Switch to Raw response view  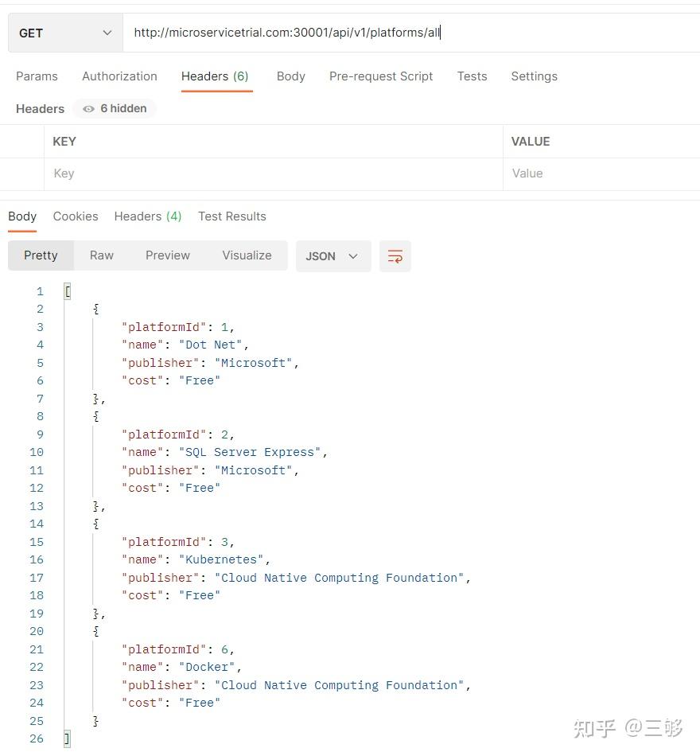point(102,255)
